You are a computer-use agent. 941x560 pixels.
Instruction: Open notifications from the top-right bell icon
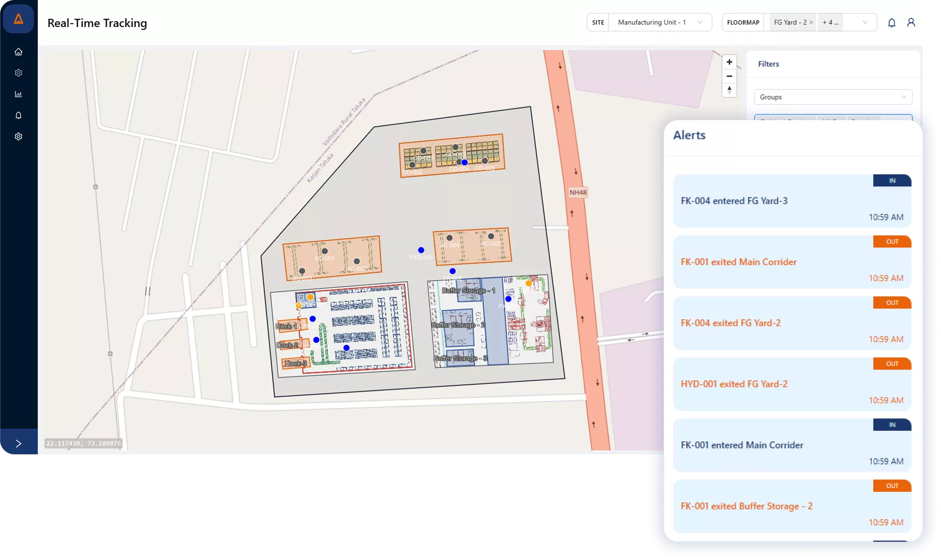point(891,22)
